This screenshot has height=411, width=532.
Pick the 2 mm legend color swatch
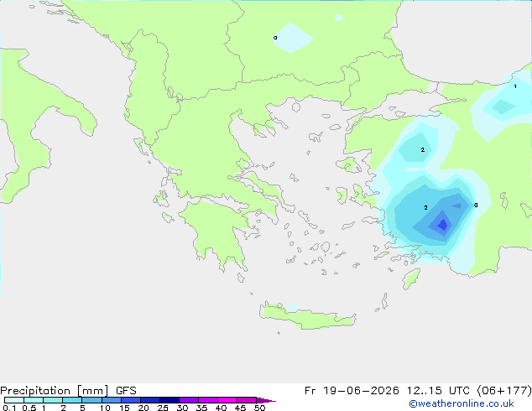(72, 400)
